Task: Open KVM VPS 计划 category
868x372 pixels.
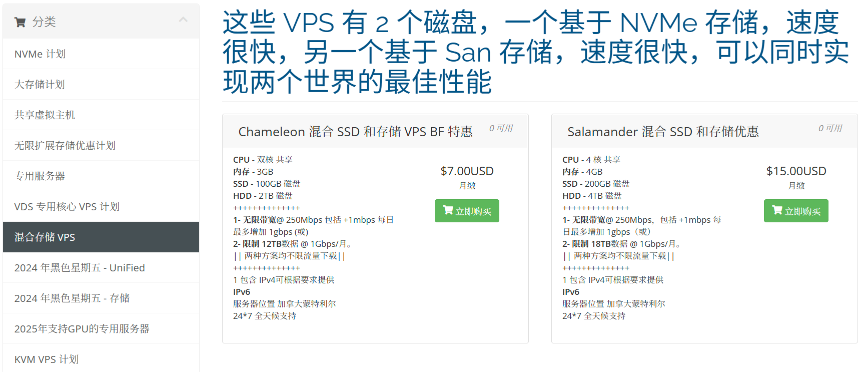Action: [101, 359]
